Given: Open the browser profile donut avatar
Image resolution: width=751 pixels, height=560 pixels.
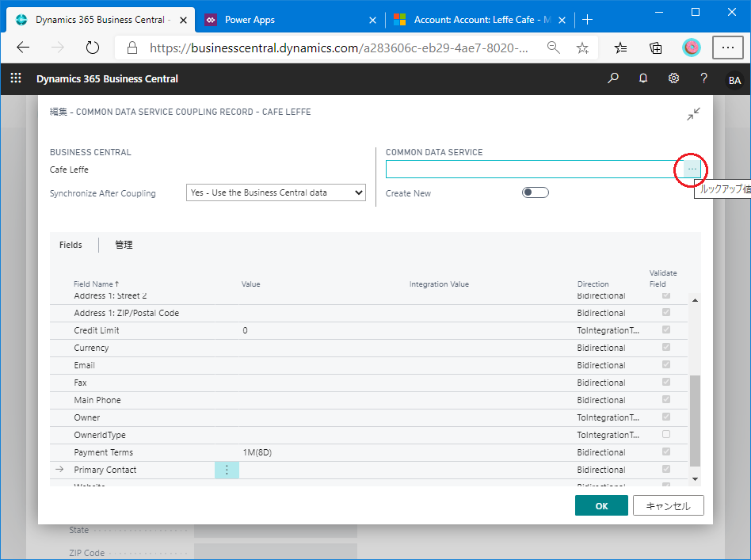Looking at the screenshot, I should pyautogui.click(x=691, y=48).
